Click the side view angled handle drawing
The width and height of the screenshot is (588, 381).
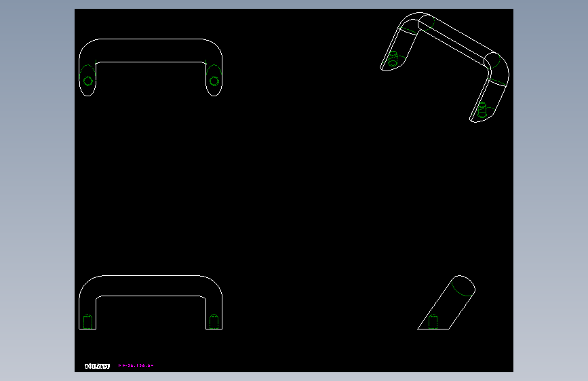(446, 302)
